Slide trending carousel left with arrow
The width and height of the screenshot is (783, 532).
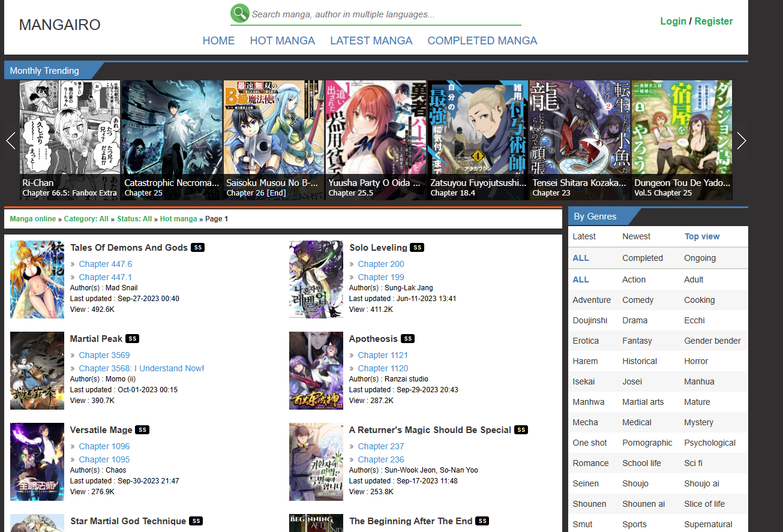(10, 141)
